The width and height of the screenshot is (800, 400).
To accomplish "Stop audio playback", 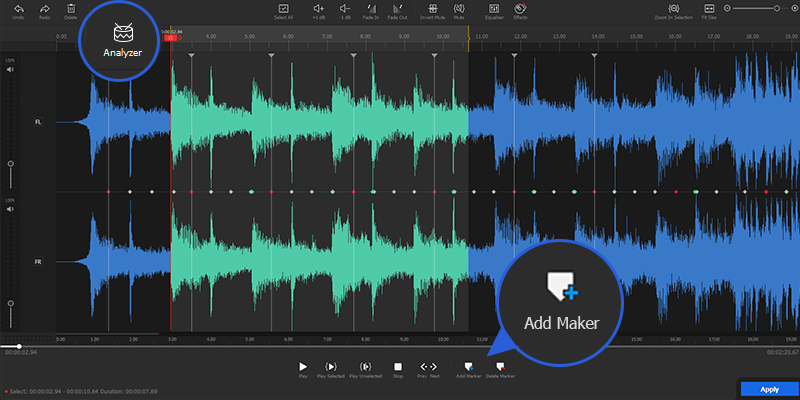I will coord(397,367).
